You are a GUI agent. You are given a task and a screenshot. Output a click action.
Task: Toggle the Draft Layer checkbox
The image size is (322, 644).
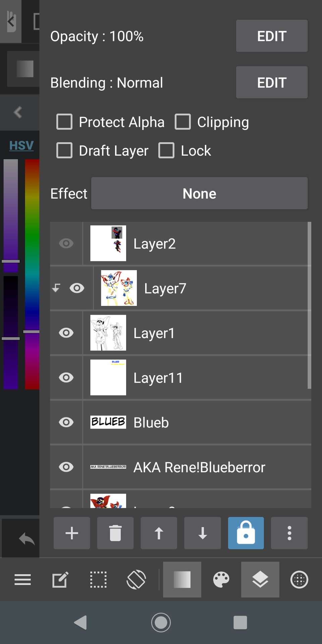click(x=64, y=150)
